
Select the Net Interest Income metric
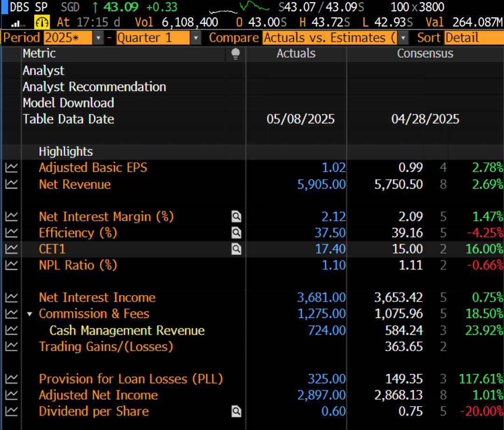[97, 297]
